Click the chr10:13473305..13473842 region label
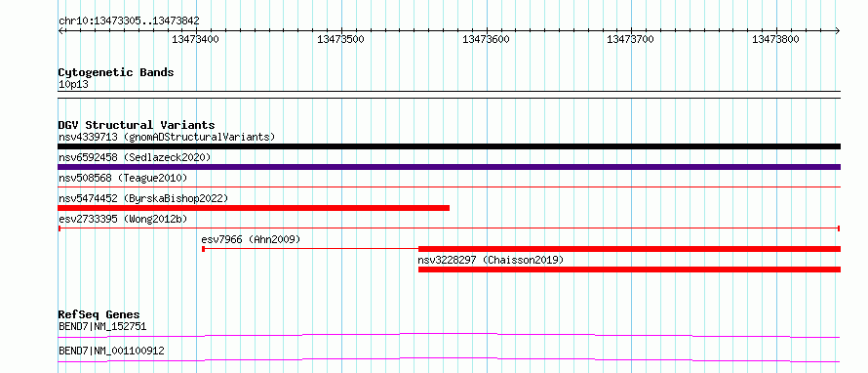 [129, 21]
